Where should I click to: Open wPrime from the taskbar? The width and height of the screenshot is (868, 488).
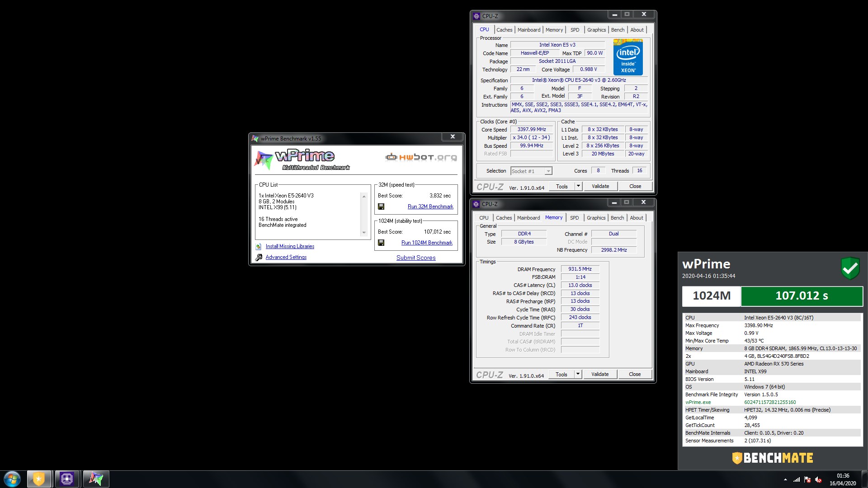[96, 479]
